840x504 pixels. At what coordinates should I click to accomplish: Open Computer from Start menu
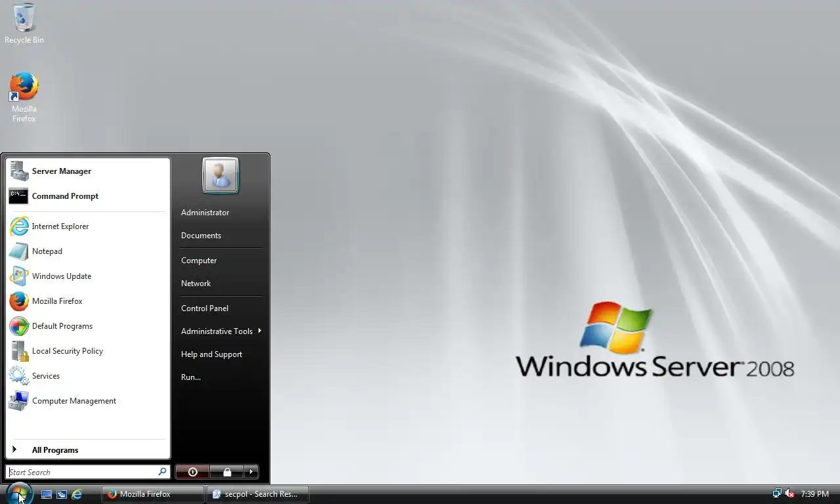(199, 261)
